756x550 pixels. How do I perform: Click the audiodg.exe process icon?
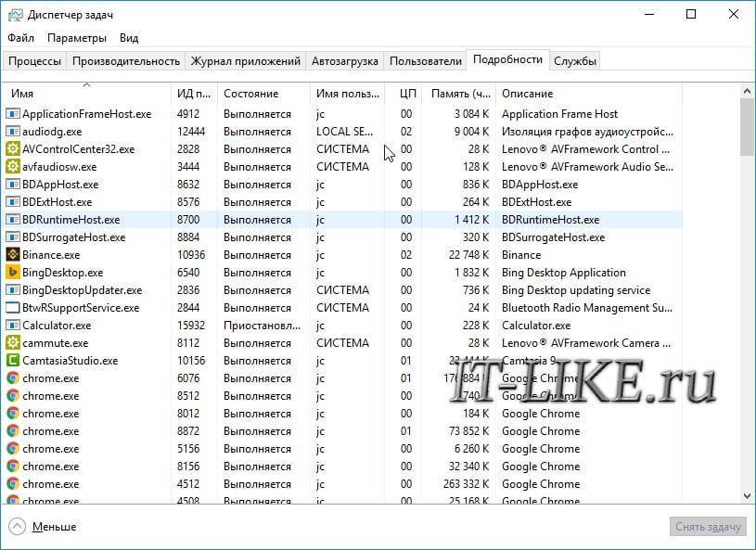(13, 132)
